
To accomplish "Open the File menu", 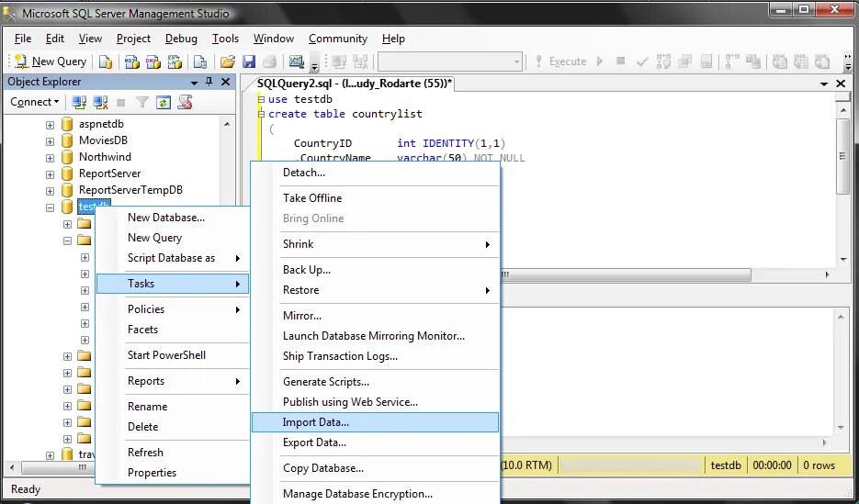I will [22, 39].
